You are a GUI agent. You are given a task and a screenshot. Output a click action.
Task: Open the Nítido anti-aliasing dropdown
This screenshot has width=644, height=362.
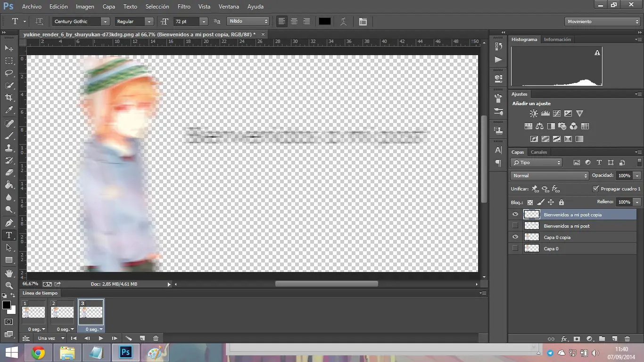pyautogui.click(x=248, y=22)
